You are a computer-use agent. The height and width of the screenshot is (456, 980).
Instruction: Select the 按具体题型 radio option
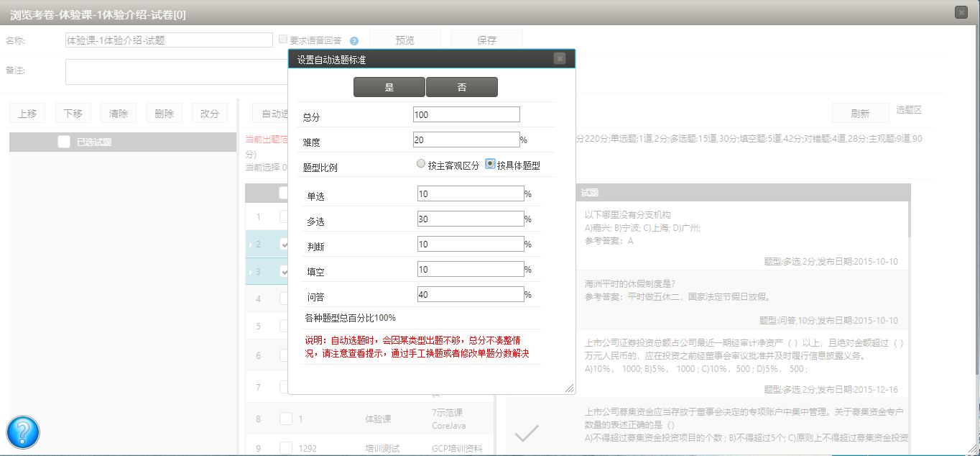[x=490, y=164]
